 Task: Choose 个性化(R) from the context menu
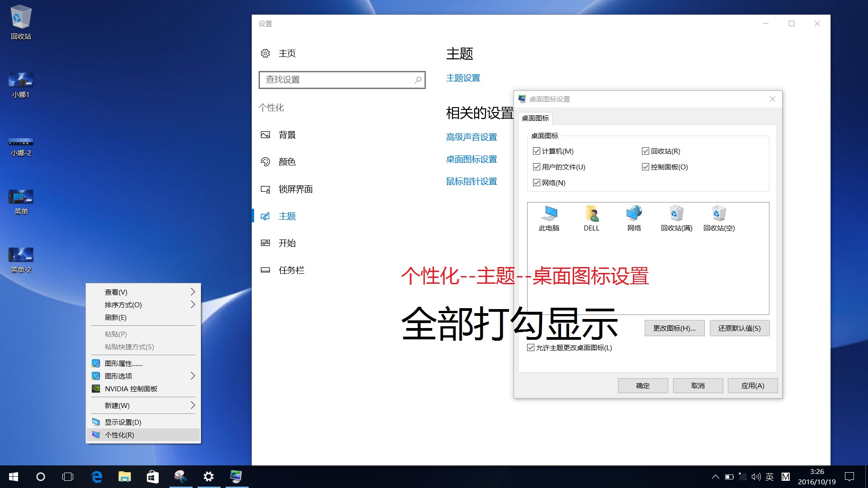tap(119, 435)
